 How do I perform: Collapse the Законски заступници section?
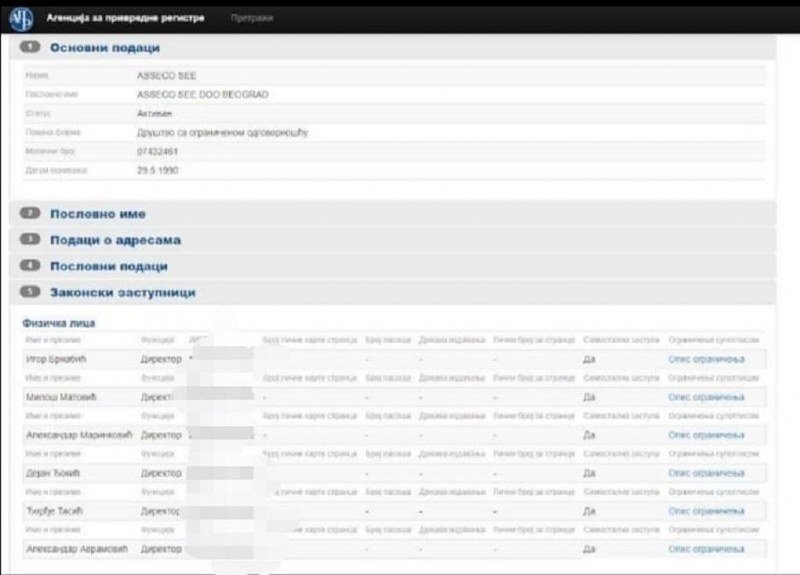tap(122, 292)
